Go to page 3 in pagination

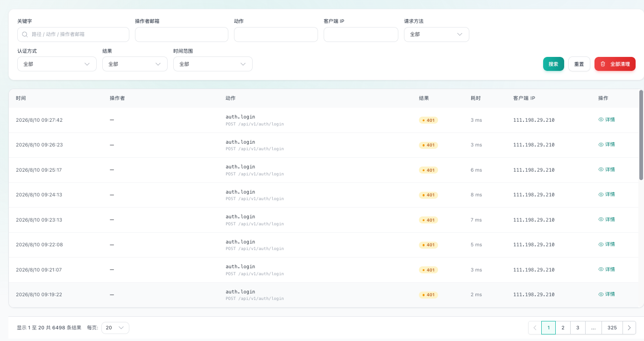pyautogui.click(x=578, y=328)
